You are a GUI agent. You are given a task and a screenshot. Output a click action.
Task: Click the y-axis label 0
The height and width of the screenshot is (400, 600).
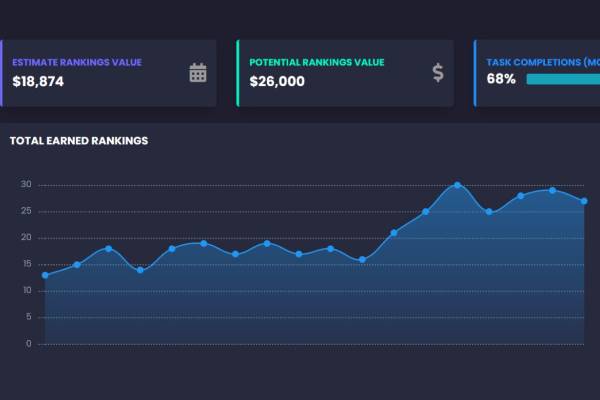tap(29, 343)
